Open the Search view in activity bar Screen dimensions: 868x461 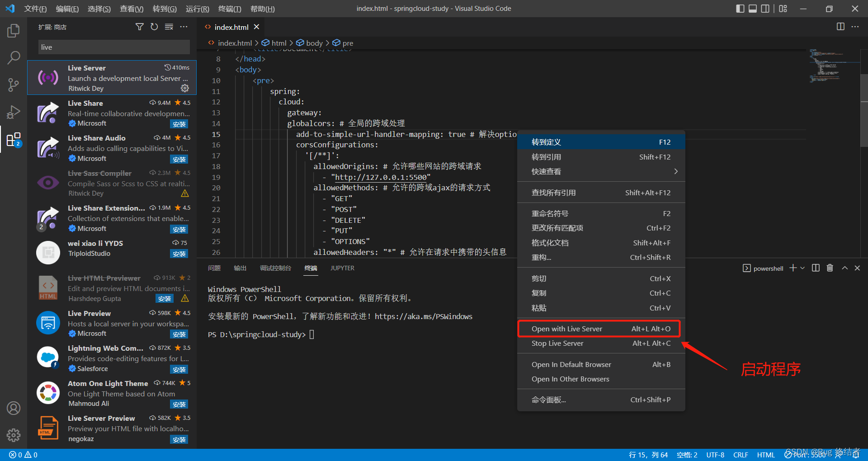click(14, 57)
